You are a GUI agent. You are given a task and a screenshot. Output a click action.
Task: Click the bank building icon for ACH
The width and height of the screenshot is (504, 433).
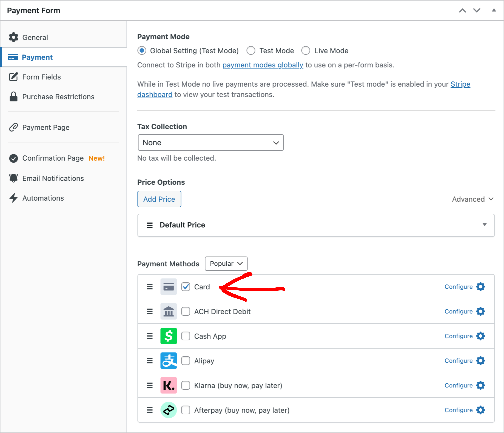click(x=169, y=311)
